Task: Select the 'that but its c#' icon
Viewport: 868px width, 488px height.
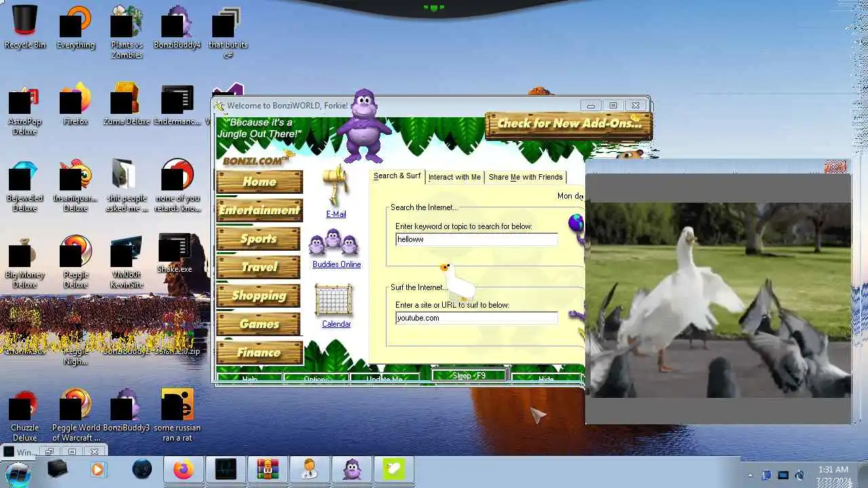Action: (228, 32)
